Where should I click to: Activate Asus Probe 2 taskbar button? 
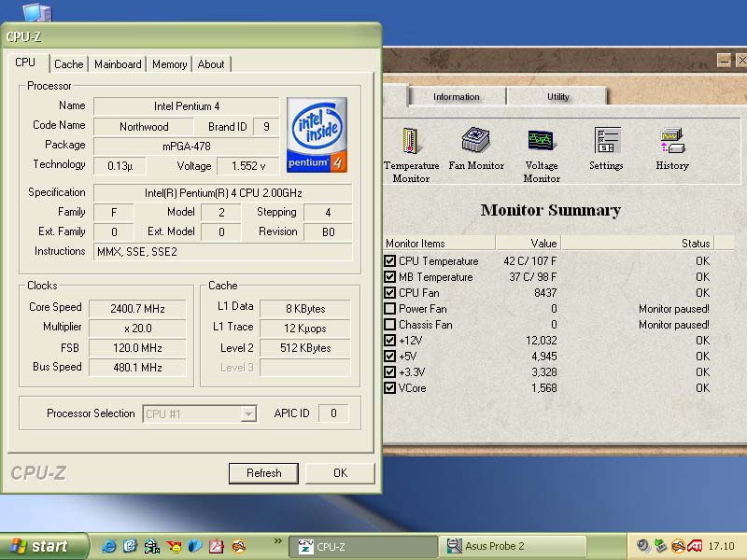(514, 546)
